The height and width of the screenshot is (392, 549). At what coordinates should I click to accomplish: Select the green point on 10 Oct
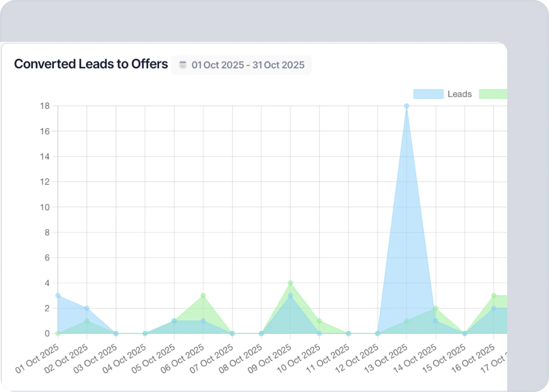(x=319, y=321)
